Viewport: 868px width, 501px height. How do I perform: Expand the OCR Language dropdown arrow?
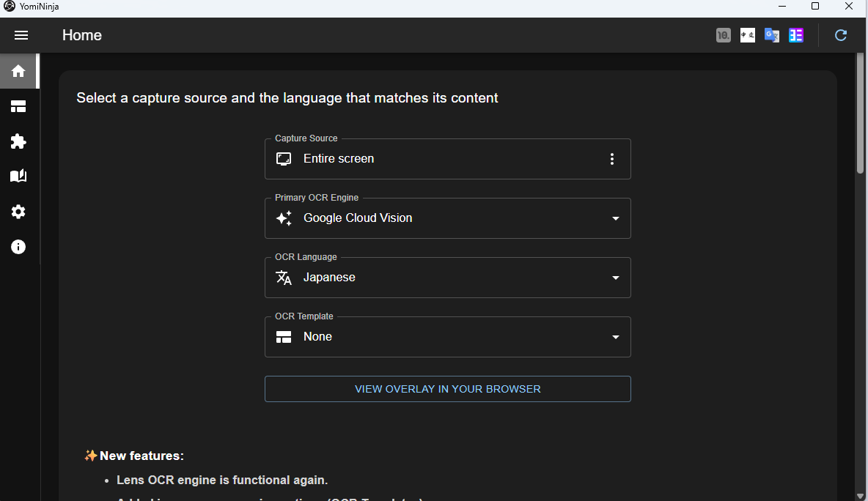coord(615,278)
